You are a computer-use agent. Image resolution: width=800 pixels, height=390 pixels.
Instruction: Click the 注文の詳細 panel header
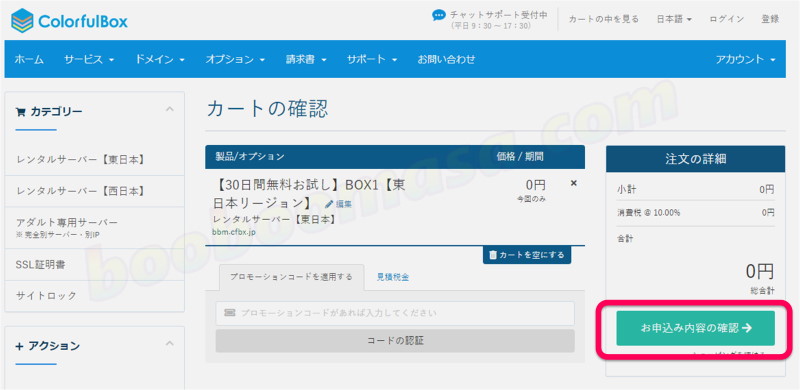pos(695,159)
